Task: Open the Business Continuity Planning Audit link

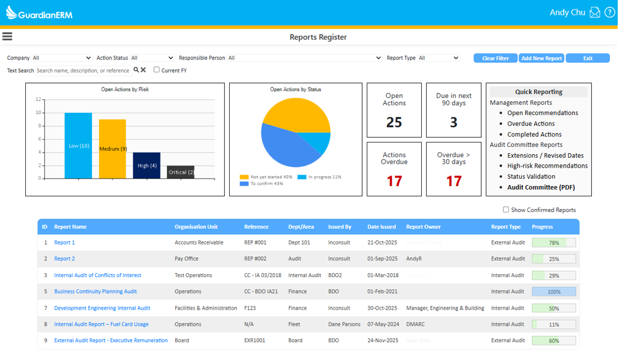Action: [x=95, y=292]
